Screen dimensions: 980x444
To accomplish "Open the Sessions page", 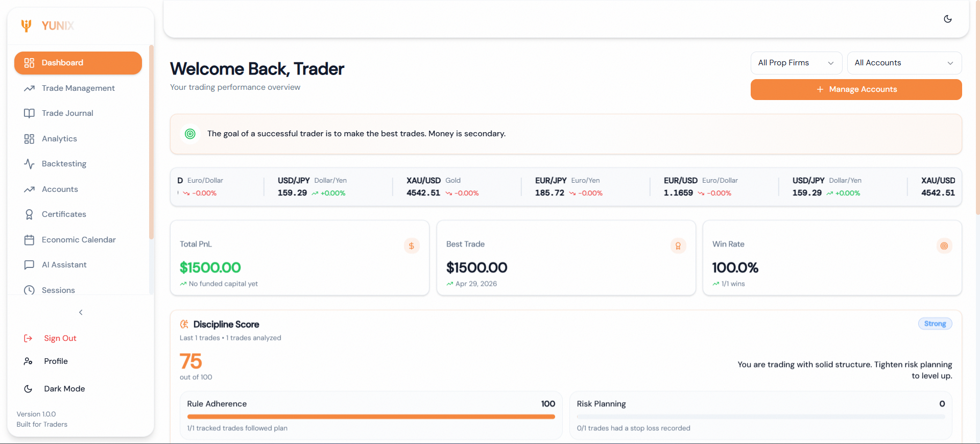I will pos(78,290).
